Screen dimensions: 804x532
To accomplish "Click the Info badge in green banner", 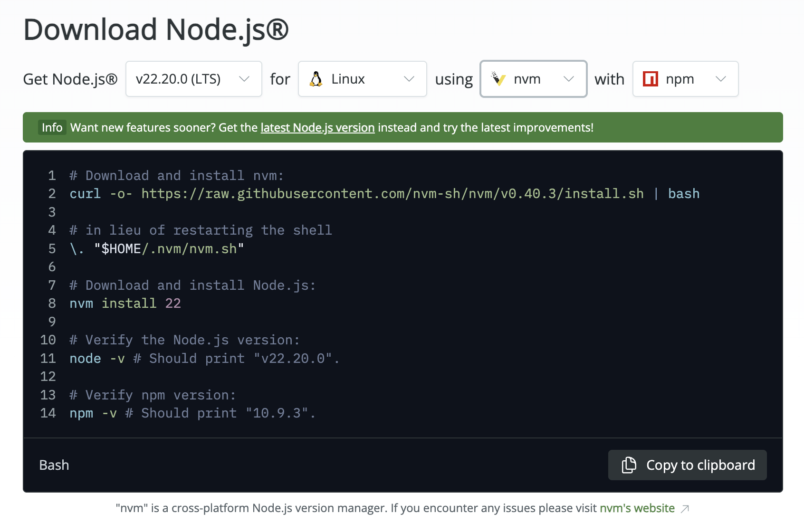I will (x=52, y=127).
